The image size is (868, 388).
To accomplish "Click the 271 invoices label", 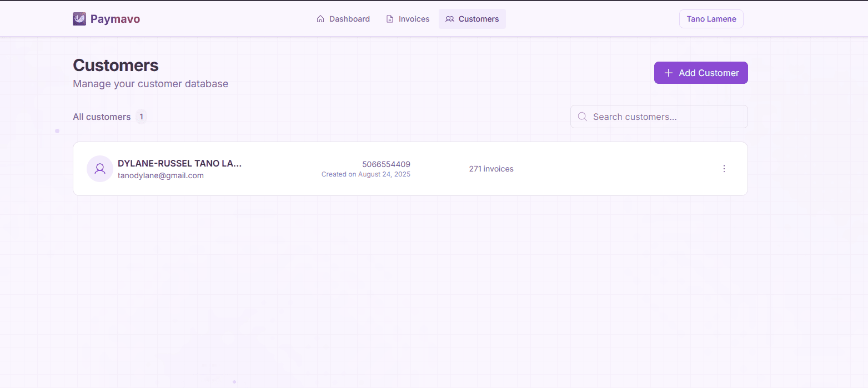I will click(x=491, y=169).
